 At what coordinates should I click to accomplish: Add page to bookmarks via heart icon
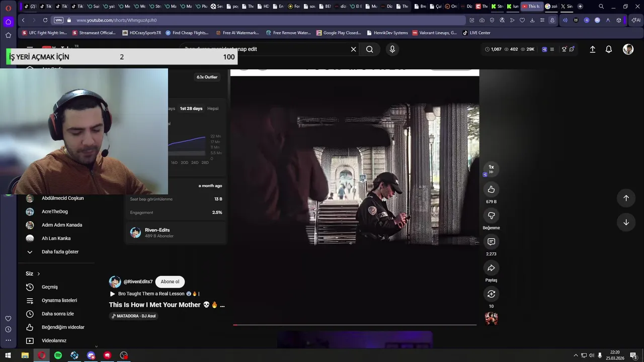tap(522, 20)
